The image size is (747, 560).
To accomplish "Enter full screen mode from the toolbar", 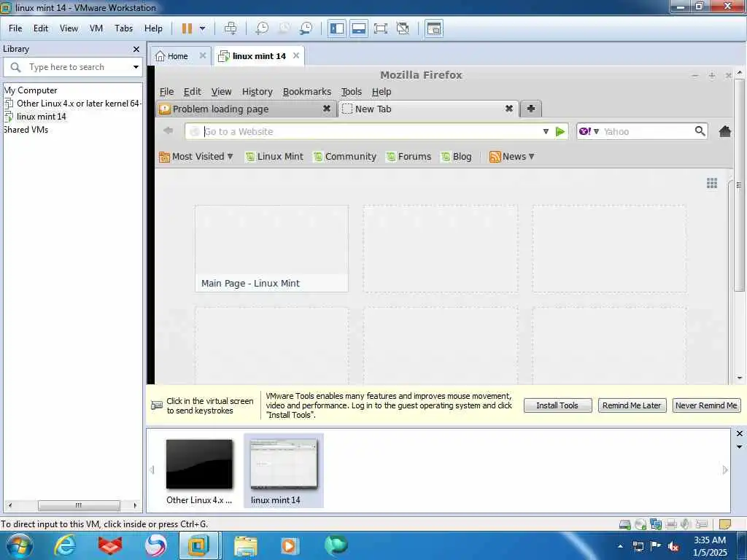I will (380, 28).
